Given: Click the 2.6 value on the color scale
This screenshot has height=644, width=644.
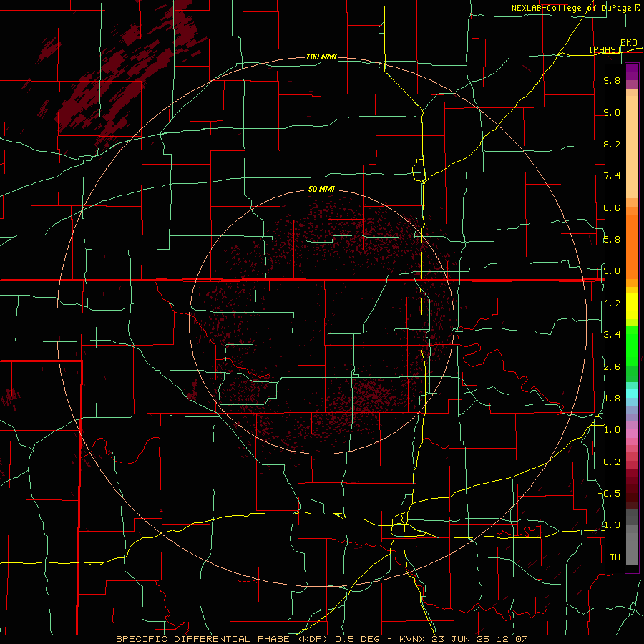Looking at the screenshot, I should 612,367.
